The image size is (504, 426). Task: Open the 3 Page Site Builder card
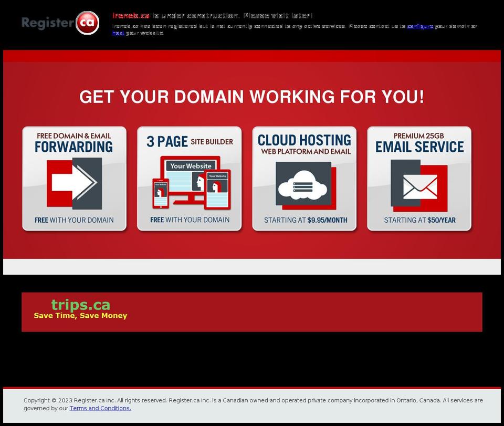click(x=190, y=179)
